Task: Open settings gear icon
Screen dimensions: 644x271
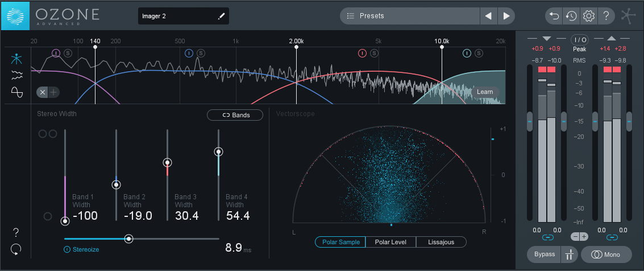Action: coord(588,16)
